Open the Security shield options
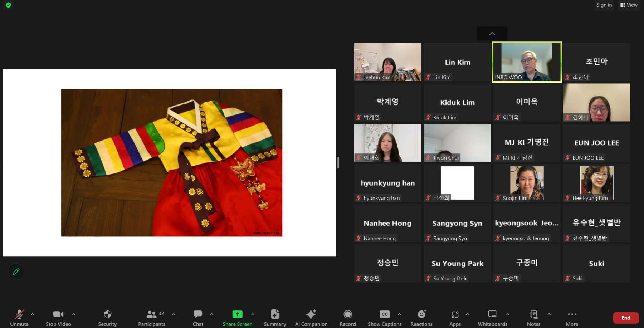The width and height of the screenshot is (644, 328). coord(107,317)
